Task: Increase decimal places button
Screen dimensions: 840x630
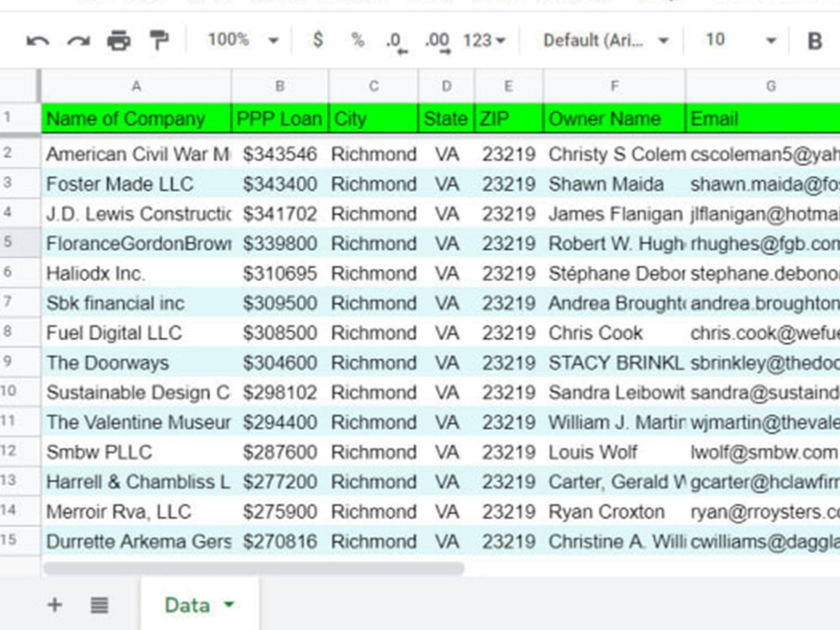Action: pos(437,41)
